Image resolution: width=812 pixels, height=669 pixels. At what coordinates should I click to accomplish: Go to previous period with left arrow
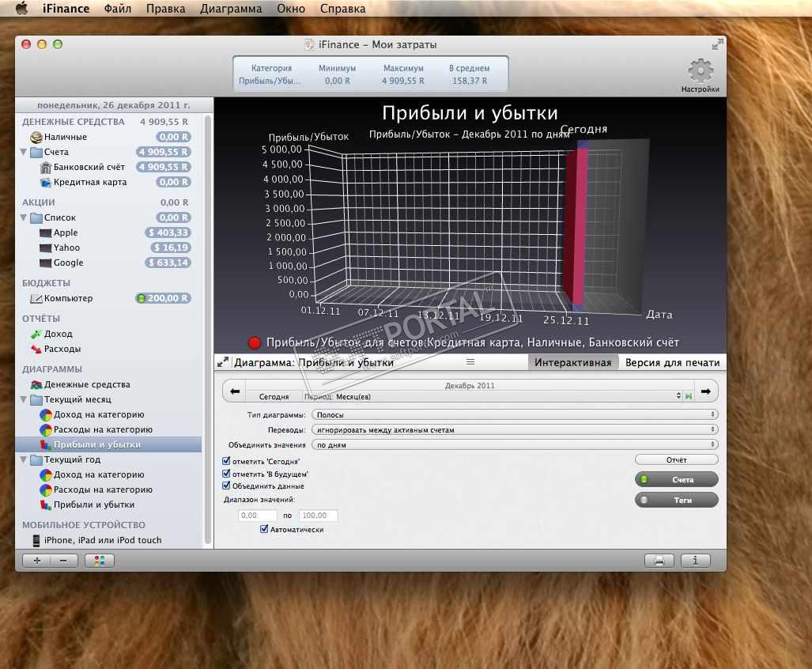click(235, 391)
